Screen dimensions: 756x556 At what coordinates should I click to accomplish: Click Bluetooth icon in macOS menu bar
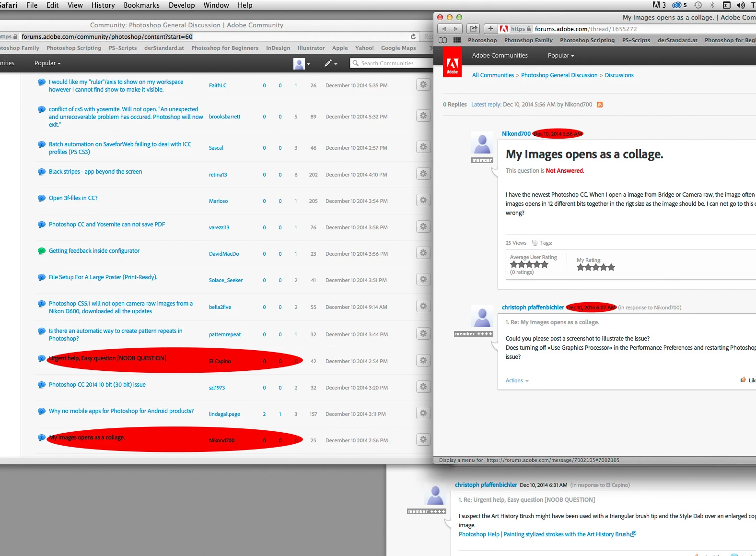coord(712,5)
